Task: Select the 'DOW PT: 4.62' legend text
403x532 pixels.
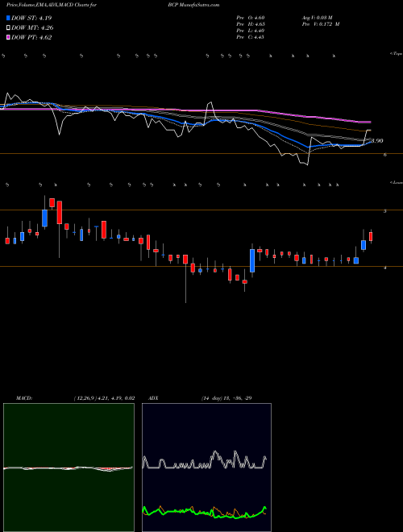Action: pos(31,38)
